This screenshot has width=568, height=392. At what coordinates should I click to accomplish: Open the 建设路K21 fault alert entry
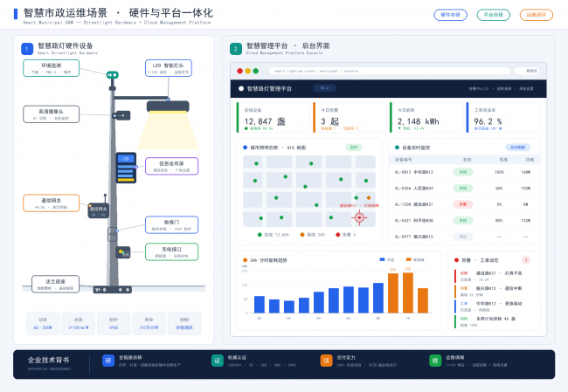(x=495, y=276)
